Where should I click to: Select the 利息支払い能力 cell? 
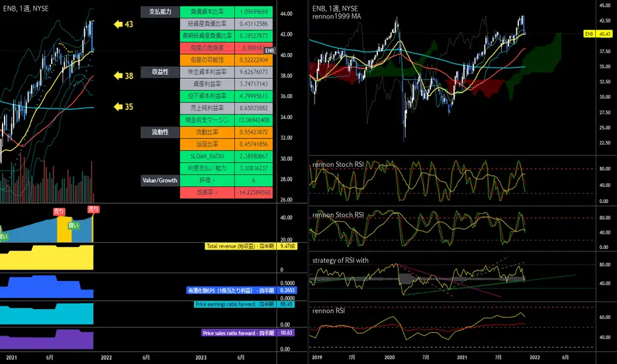coord(207,168)
